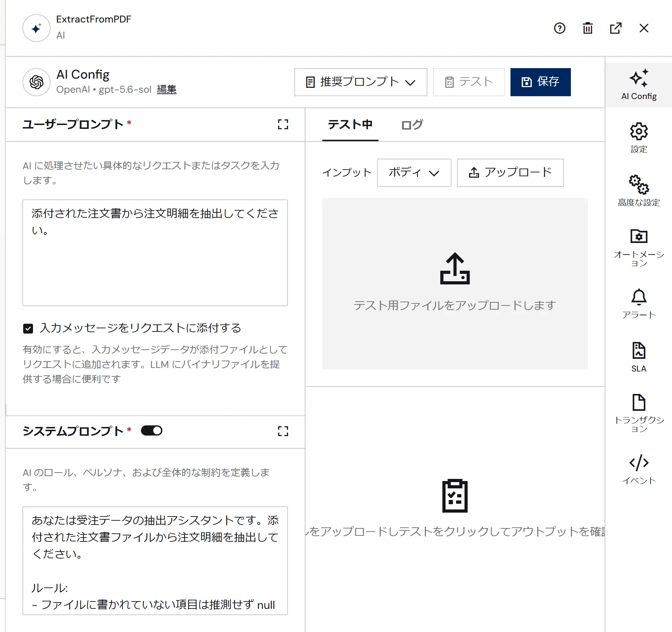672x632 pixels.
Task: Click the テスト button
Action: (469, 82)
